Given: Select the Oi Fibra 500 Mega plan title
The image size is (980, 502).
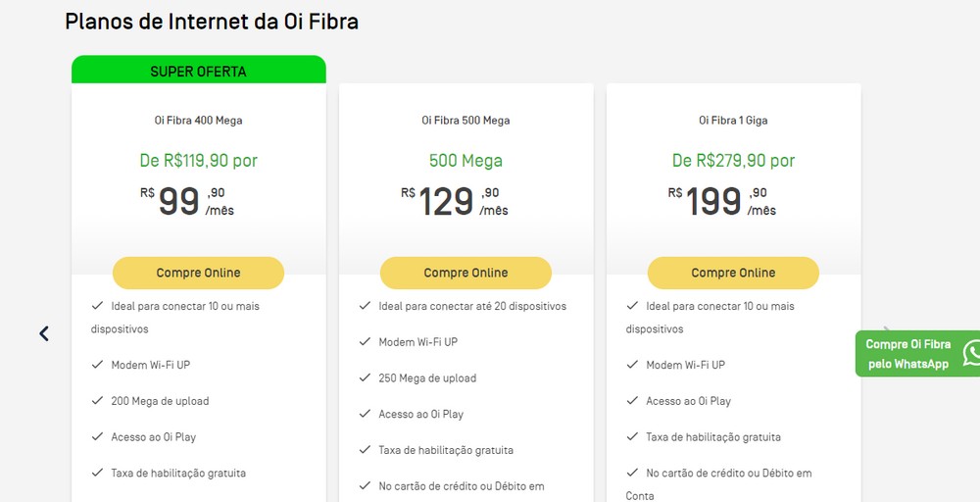Looking at the screenshot, I should click(465, 121).
